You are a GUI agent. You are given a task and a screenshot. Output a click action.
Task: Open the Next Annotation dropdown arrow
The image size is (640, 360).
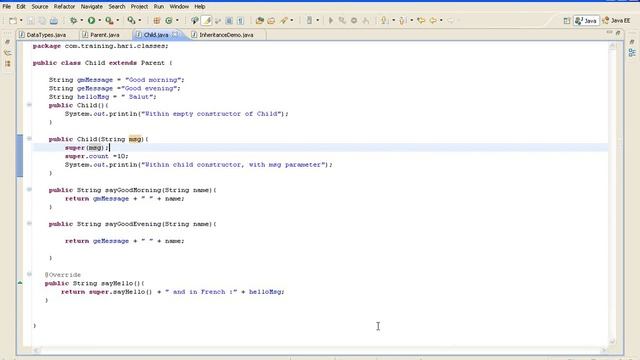pyautogui.click(x=393, y=20)
